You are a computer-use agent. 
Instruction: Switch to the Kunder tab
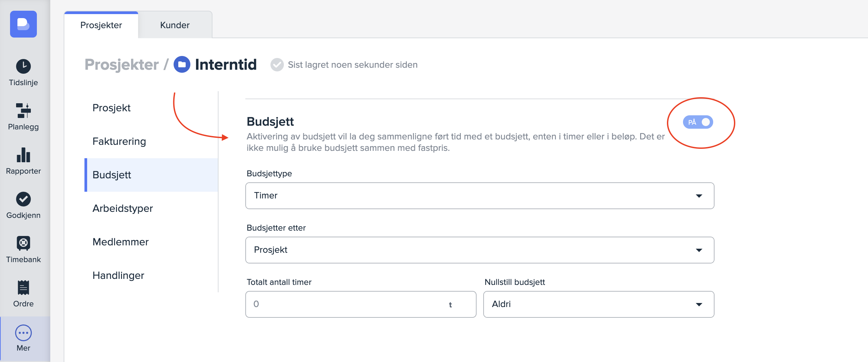175,25
